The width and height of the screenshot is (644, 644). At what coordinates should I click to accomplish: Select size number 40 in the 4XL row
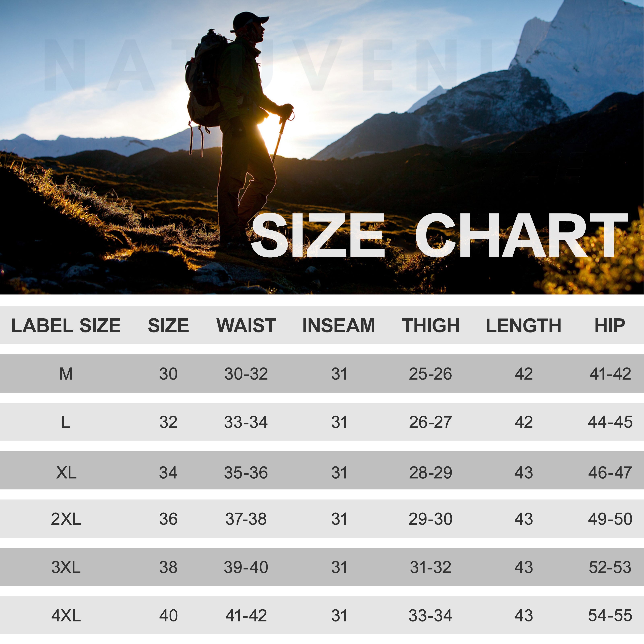(x=168, y=615)
